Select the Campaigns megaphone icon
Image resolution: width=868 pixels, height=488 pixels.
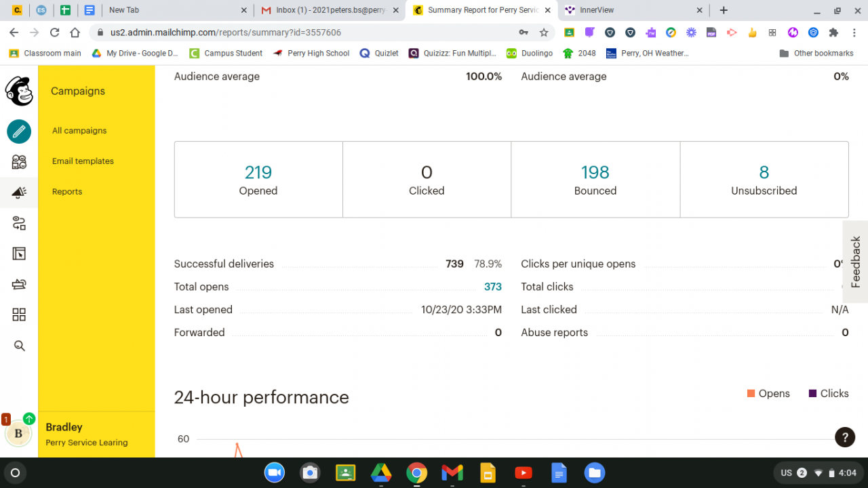19,192
